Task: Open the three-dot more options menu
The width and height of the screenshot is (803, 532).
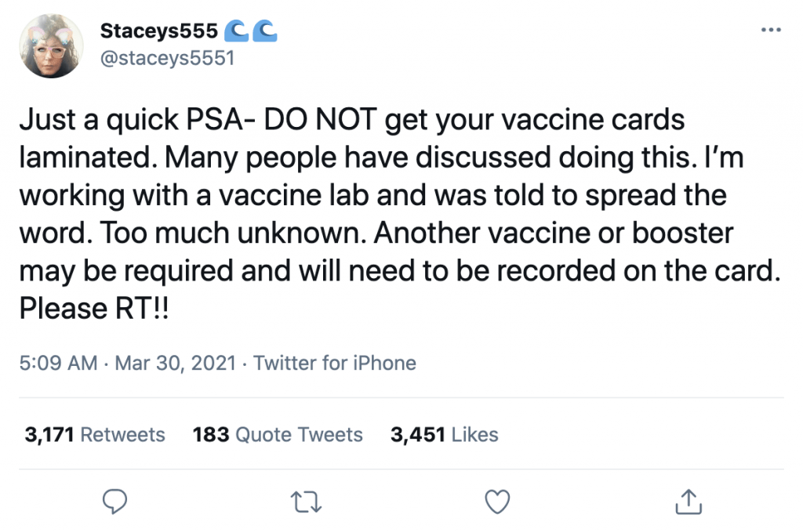Action: (x=771, y=31)
